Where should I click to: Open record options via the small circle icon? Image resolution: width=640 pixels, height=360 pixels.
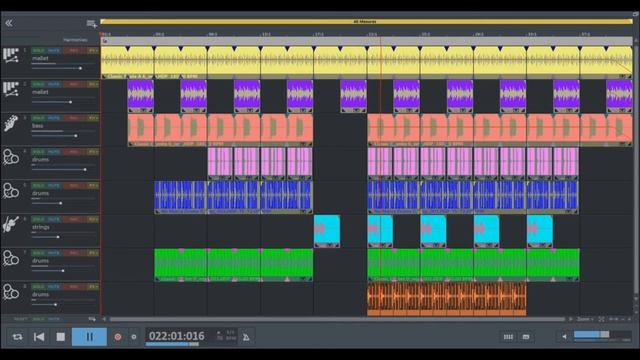[x=134, y=337]
